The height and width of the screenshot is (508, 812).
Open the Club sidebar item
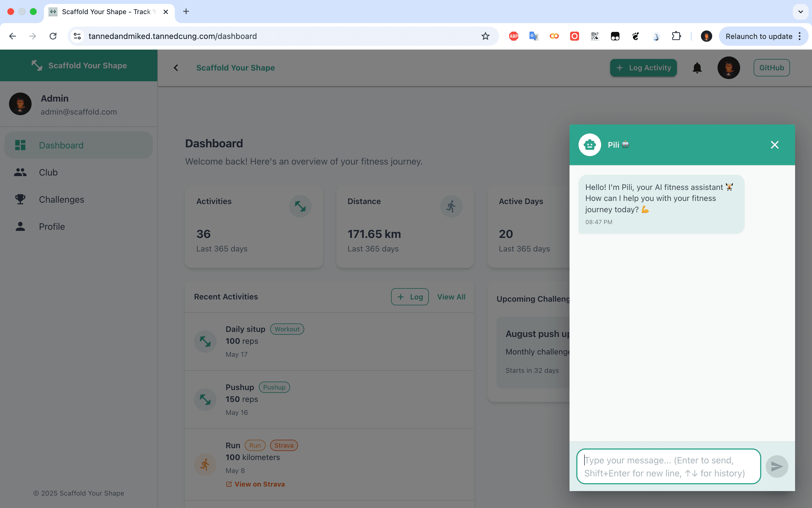[78, 172]
